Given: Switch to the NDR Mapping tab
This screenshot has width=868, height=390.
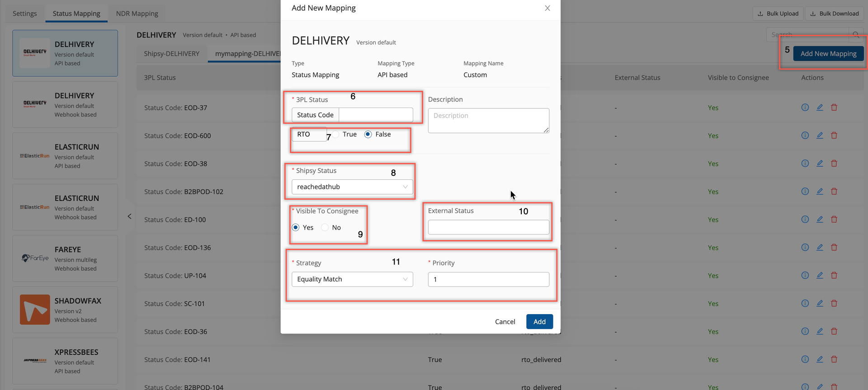Looking at the screenshot, I should point(137,14).
